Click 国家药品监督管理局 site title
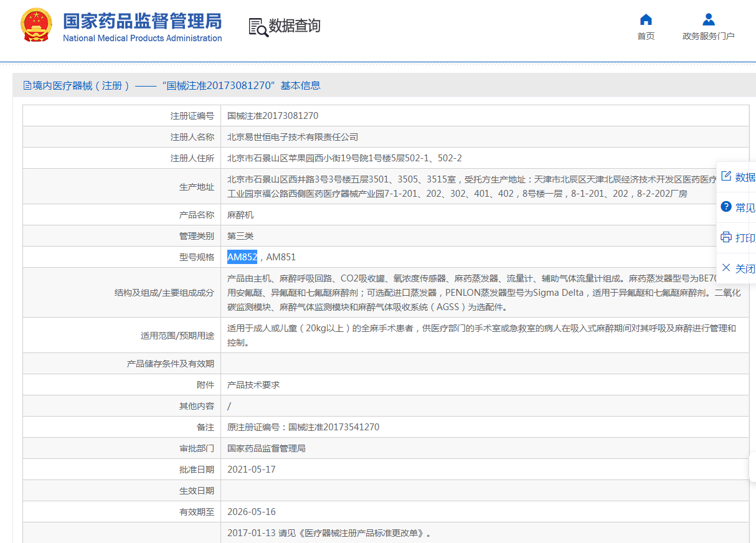The image size is (756, 543). [x=143, y=21]
